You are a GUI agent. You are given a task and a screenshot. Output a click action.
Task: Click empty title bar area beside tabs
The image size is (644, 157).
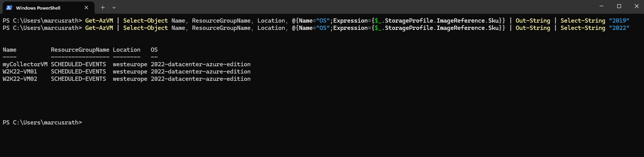[x=344, y=7]
